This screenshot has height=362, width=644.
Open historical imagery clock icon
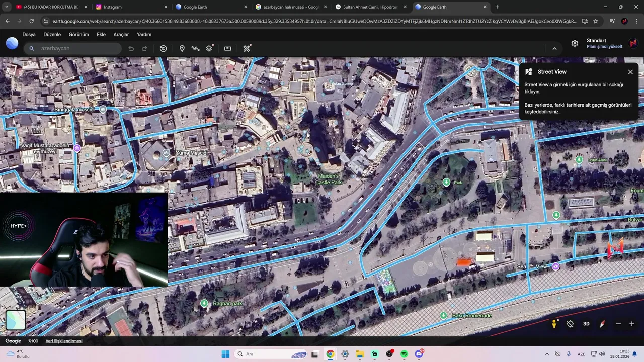click(x=163, y=49)
